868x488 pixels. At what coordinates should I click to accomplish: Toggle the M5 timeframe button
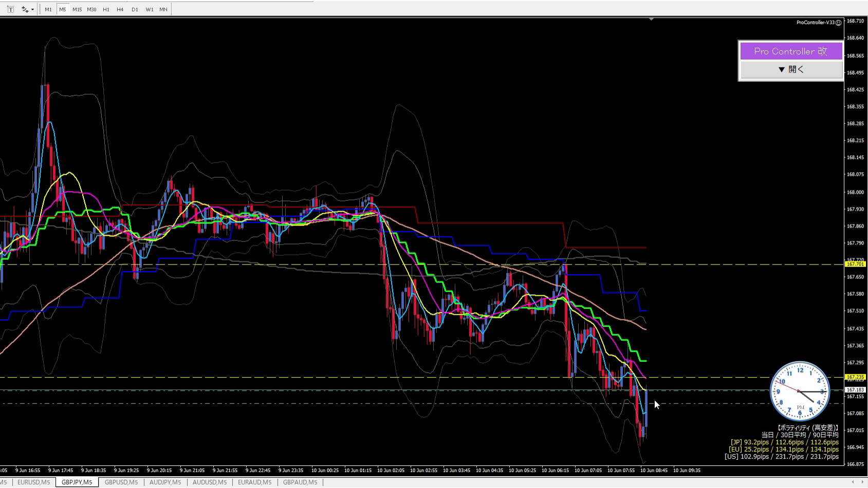pyautogui.click(x=62, y=9)
